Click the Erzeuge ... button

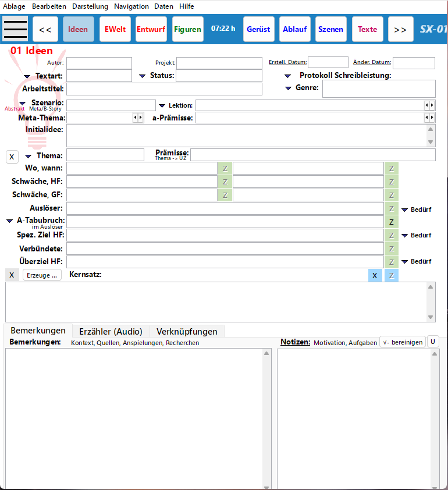[42, 275]
